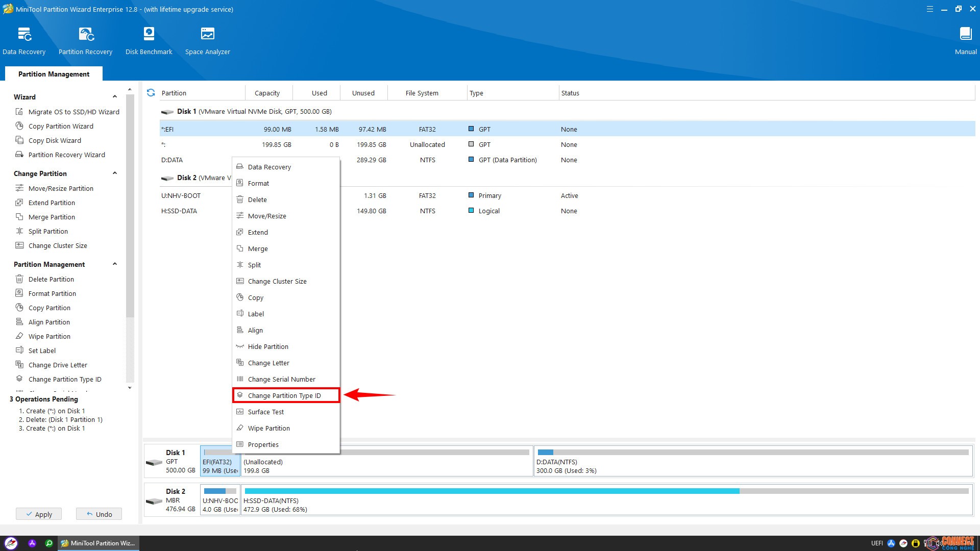This screenshot has height=551, width=980.
Task: Click UEFI indicator in system tray
Action: [x=876, y=543]
